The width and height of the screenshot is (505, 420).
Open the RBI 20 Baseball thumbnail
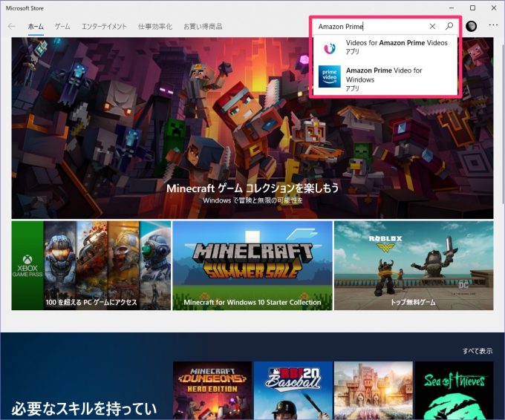click(x=293, y=390)
